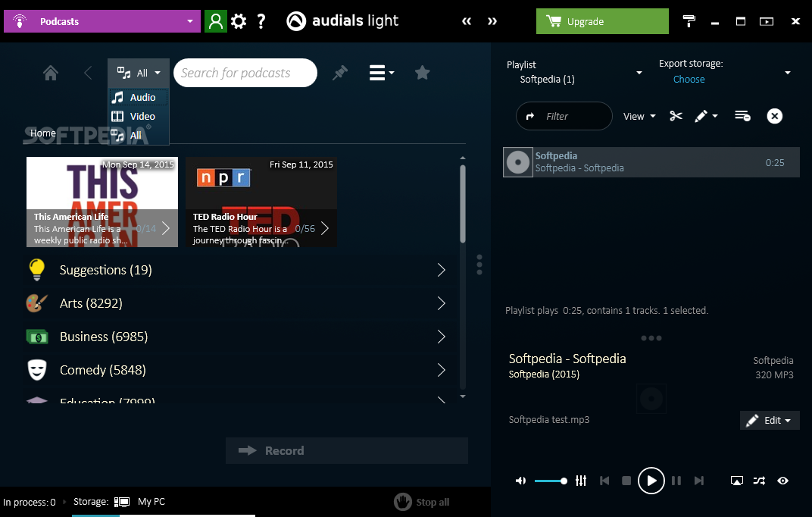The image size is (812, 517).
Task: Click the Choose export storage link
Action: (x=689, y=80)
